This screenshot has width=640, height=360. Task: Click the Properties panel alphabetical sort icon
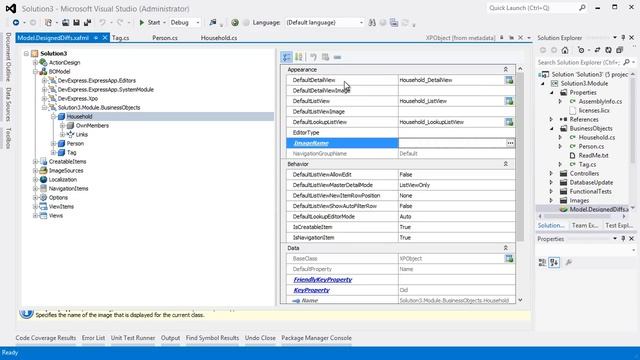click(x=554, y=262)
